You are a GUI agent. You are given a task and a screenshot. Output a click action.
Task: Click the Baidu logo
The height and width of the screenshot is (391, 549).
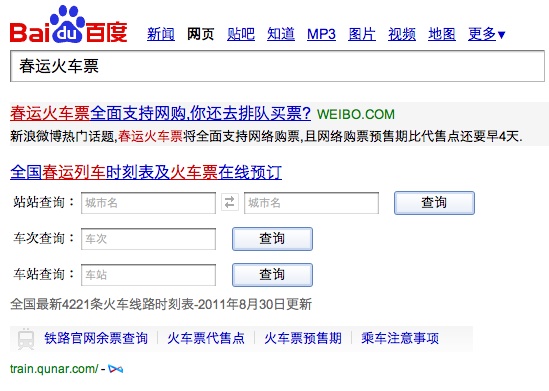click(69, 24)
